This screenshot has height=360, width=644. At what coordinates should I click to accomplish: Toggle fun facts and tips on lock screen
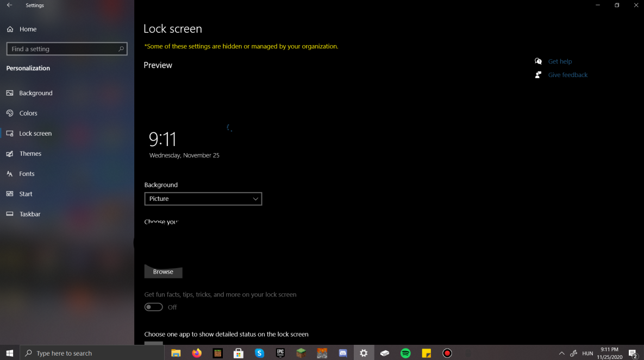point(154,307)
